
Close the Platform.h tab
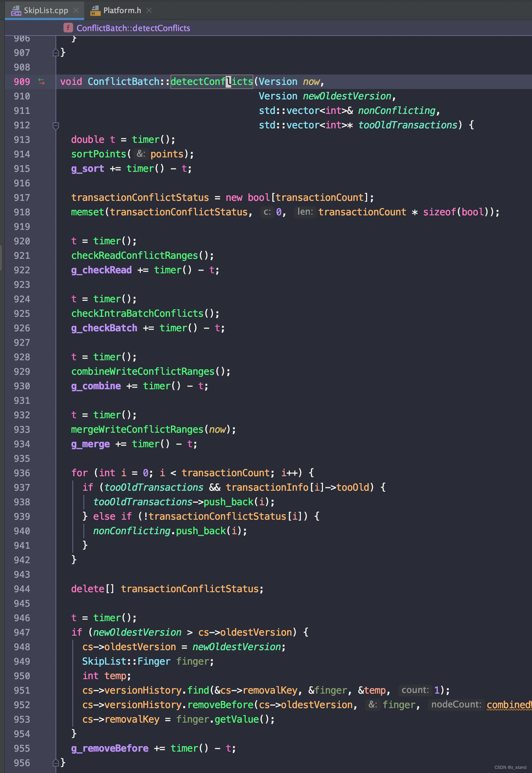149,10
